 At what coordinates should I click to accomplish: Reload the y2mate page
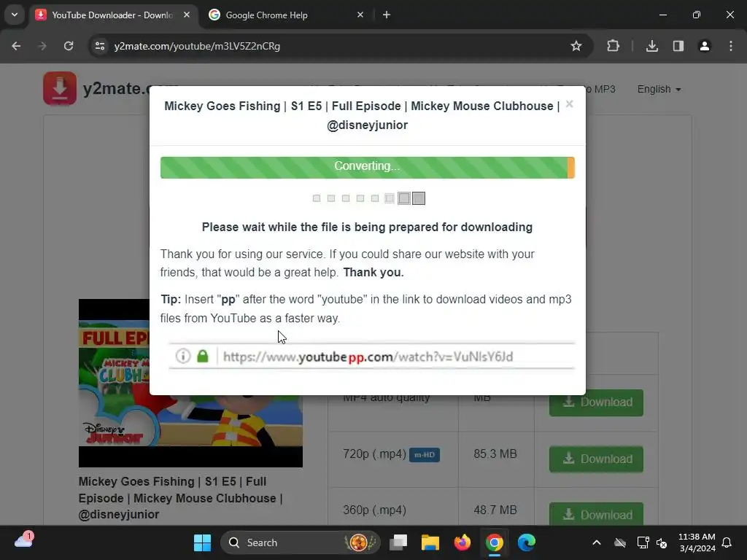pos(69,46)
